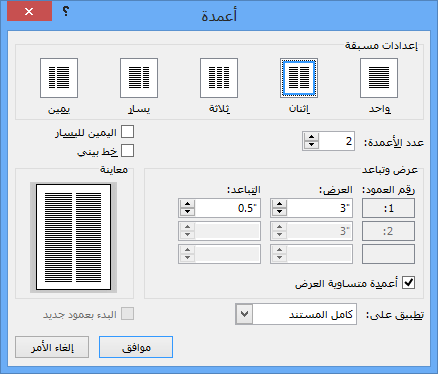Viewport: 438px width, 374px height.
Task: Enable the اليمين لليسار checkbox
Action: point(127,132)
